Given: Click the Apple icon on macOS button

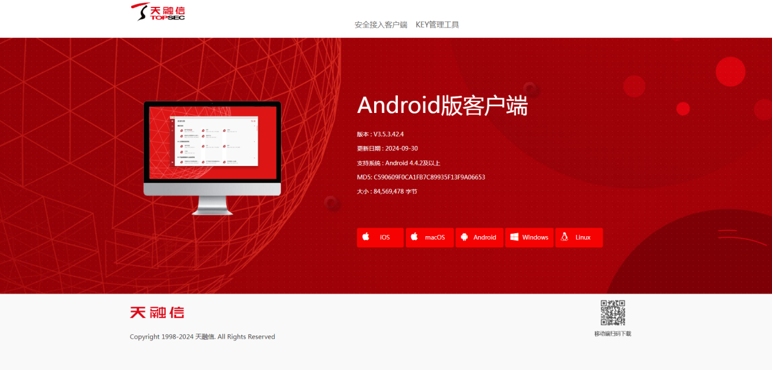Looking at the screenshot, I should pyautogui.click(x=415, y=237).
